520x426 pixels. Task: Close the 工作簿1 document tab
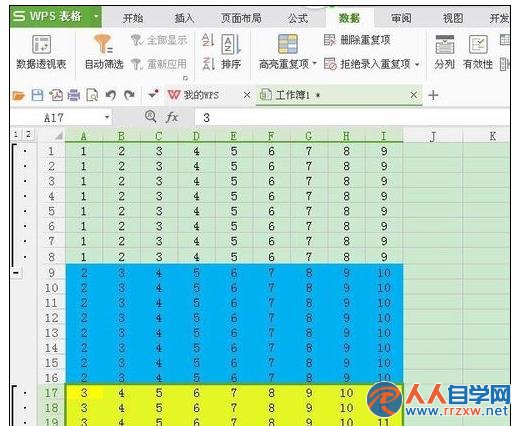[x=414, y=95]
